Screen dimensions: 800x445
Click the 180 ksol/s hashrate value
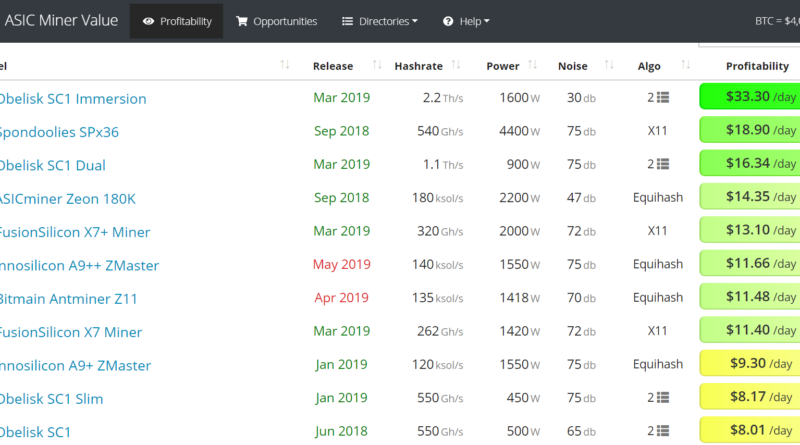437,197
